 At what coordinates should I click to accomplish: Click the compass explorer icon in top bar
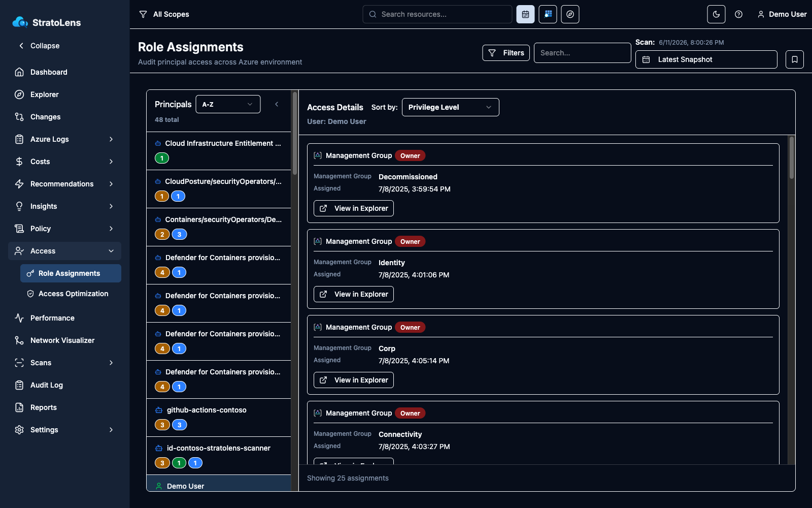coord(570,14)
